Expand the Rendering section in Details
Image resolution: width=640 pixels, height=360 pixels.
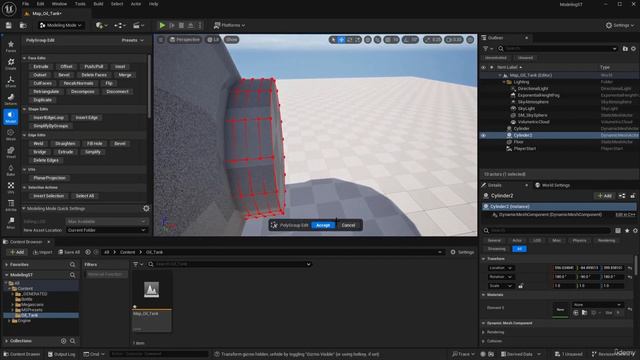pyautogui.click(x=484, y=332)
